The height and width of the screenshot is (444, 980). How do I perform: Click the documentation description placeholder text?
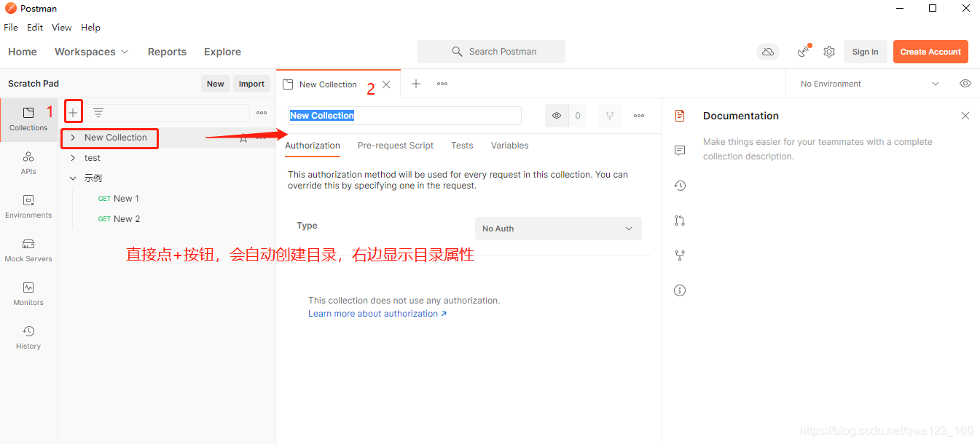[818, 149]
